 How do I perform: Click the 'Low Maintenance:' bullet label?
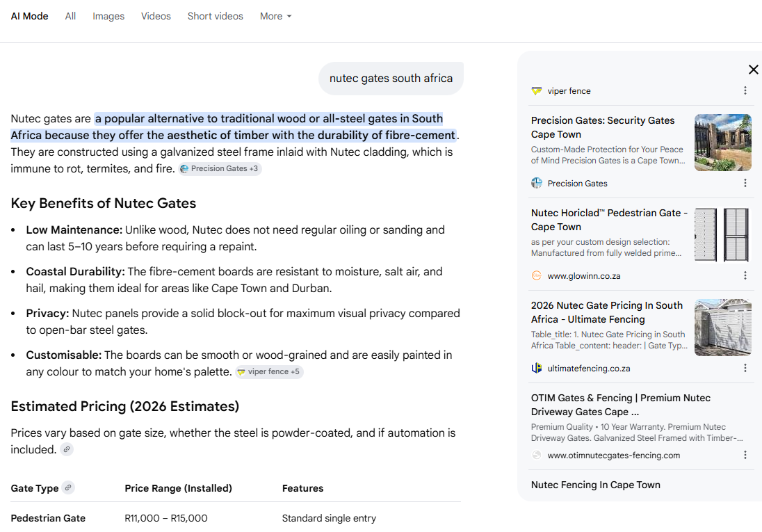tap(74, 230)
